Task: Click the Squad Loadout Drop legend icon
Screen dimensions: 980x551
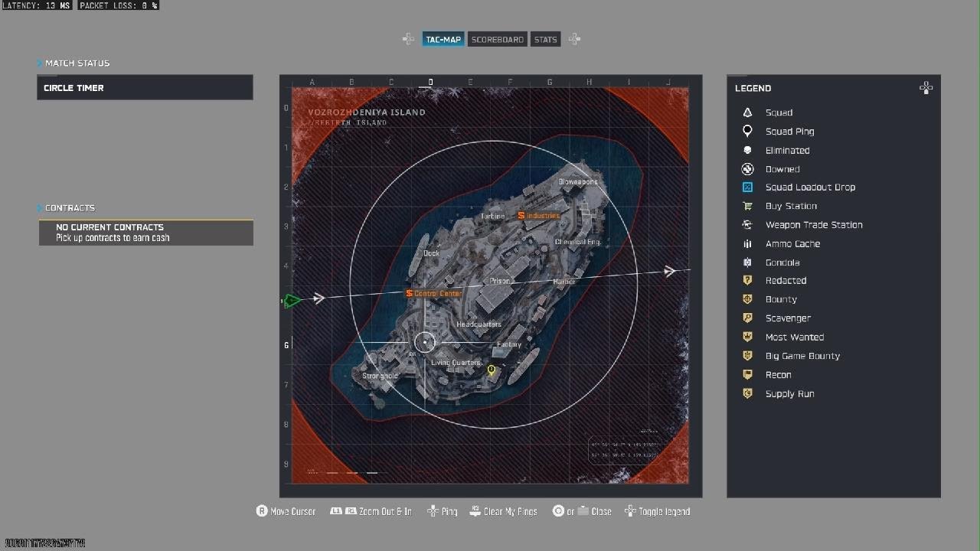Action: pyautogui.click(x=747, y=187)
